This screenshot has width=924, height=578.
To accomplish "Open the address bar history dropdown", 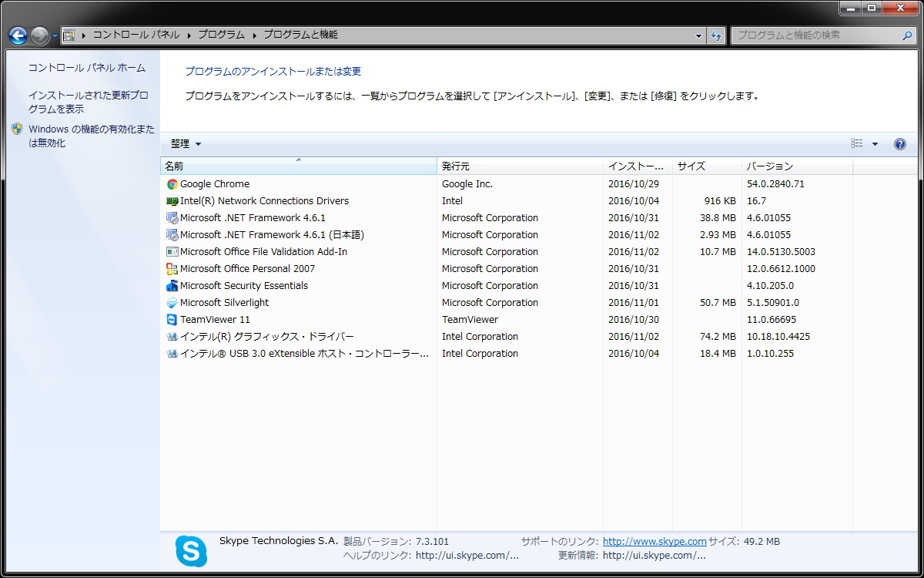I will tap(698, 35).
